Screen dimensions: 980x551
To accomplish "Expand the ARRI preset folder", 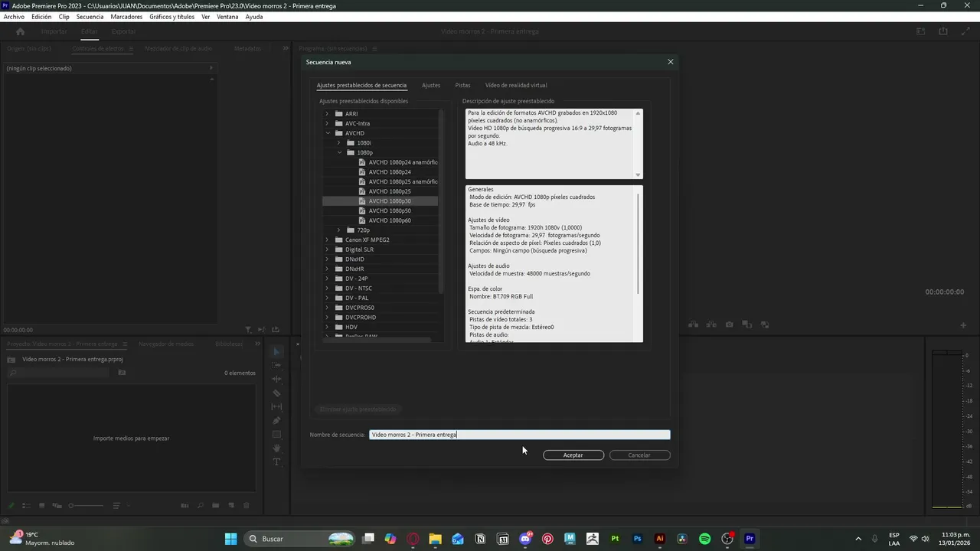I will point(327,114).
